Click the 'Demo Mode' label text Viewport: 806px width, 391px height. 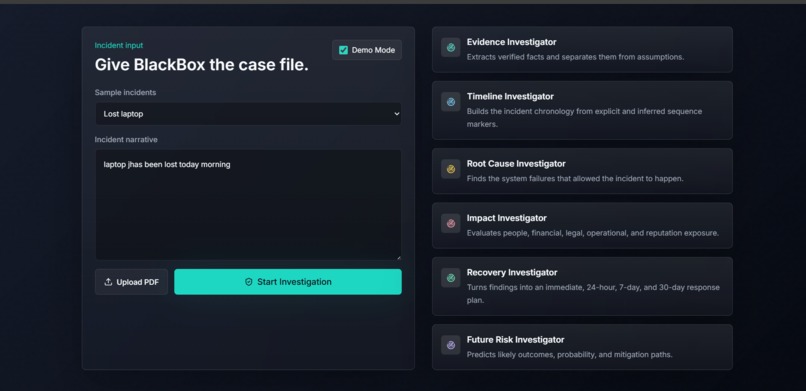click(x=373, y=50)
